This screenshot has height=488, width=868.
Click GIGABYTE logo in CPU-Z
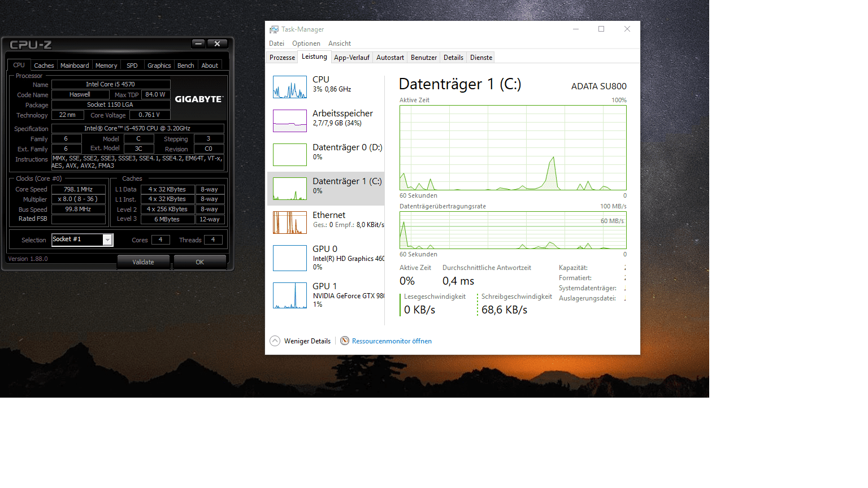point(199,99)
